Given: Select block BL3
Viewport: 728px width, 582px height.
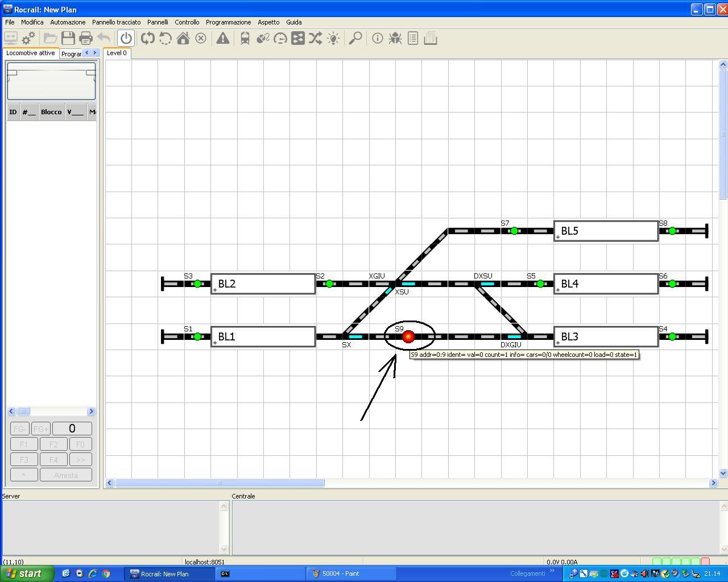Looking at the screenshot, I should [x=606, y=336].
